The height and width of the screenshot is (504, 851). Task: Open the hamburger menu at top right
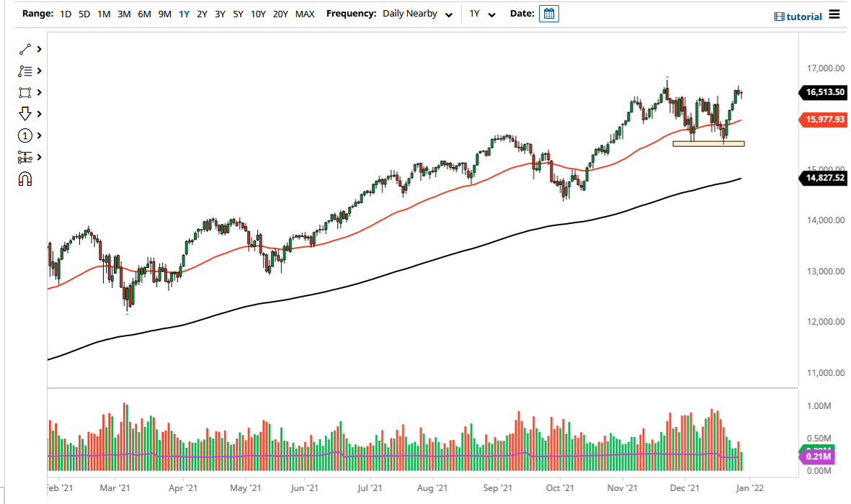(834, 14)
